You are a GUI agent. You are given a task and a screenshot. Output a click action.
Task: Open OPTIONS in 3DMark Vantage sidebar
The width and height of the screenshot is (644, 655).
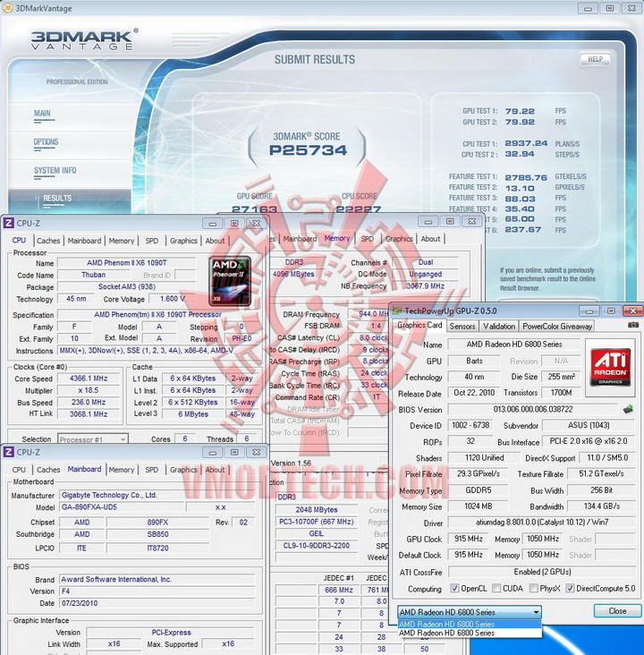click(x=46, y=141)
